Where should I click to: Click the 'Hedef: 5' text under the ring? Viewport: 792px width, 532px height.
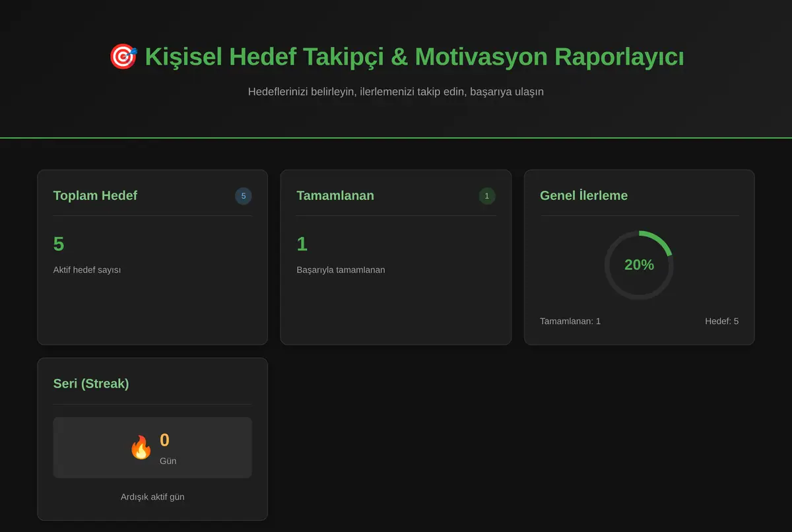(721, 321)
